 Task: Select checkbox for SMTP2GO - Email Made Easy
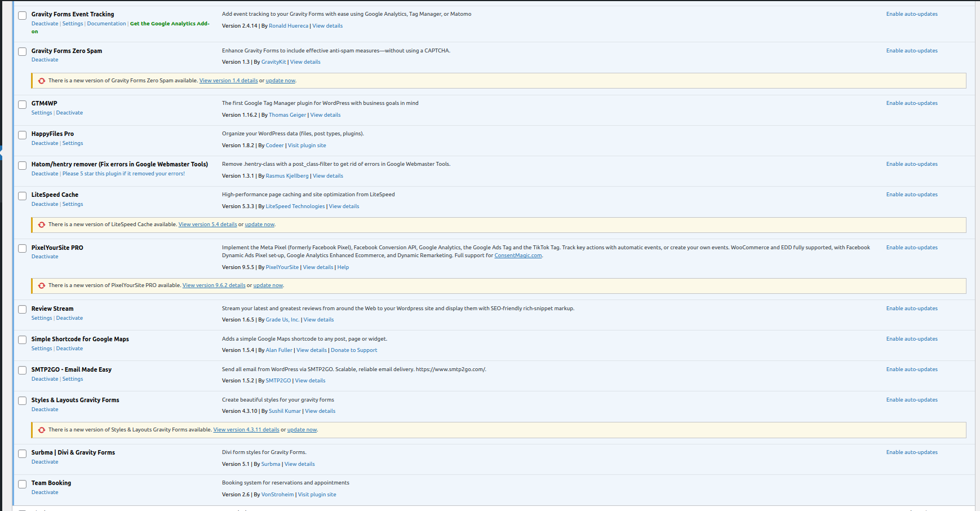[x=23, y=371]
